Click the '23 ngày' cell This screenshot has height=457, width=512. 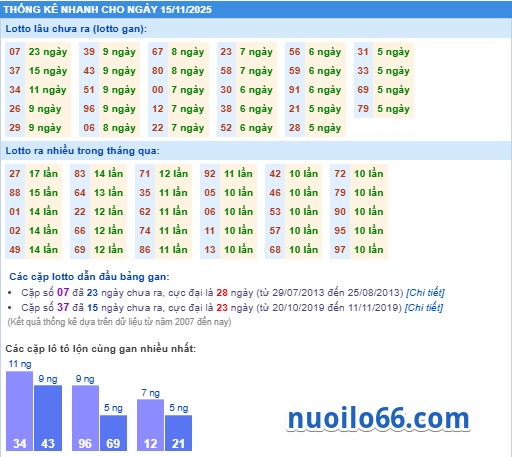coord(48,52)
